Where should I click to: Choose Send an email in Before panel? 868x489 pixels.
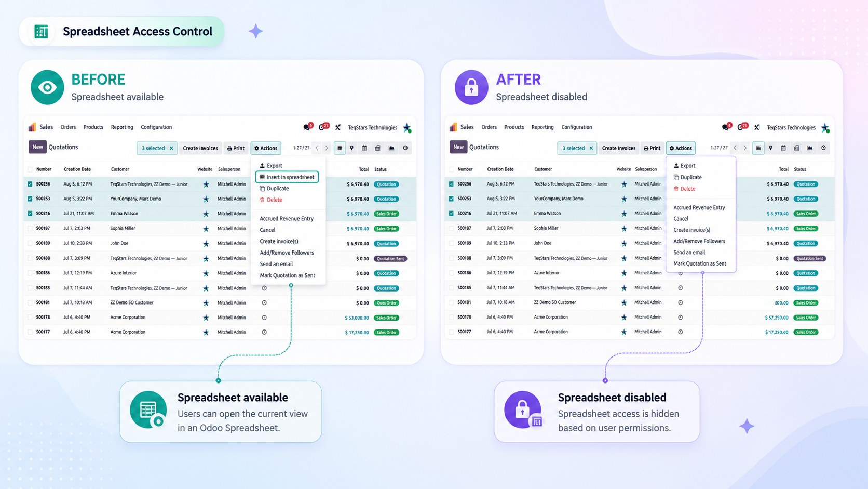tap(276, 264)
